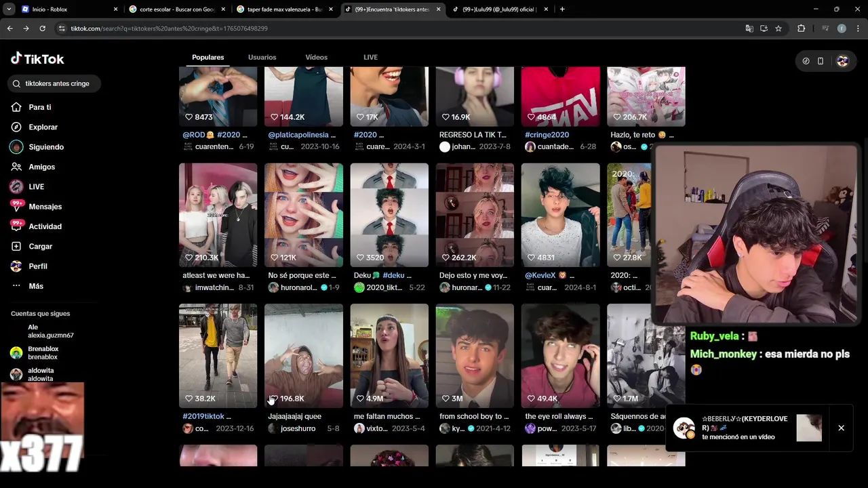Open the video 'Dejo esto y me voy...'
This screenshot has width=868, height=488.
tap(475, 215)
